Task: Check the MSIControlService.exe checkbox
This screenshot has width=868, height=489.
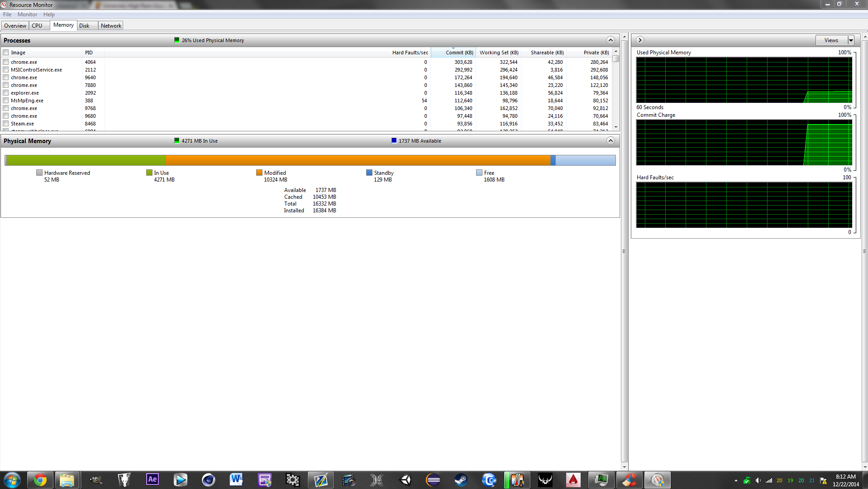Action: tap(6, 70)
